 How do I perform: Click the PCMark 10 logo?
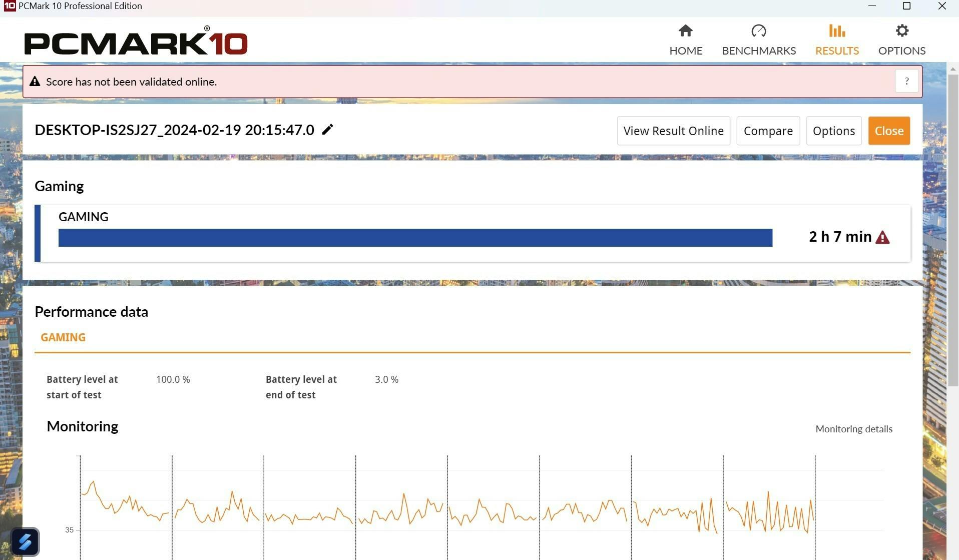pyautogui.click(x=136, y=42)
